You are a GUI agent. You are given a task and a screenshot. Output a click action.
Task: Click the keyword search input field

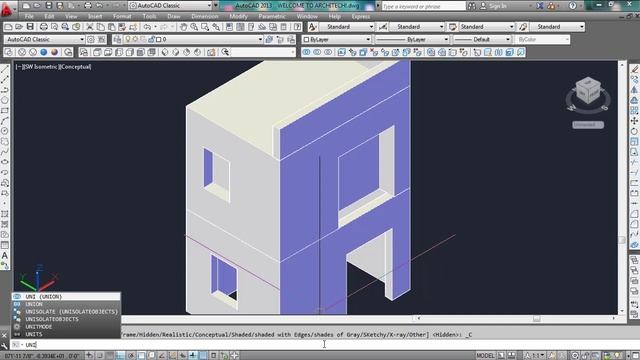tap(424, 6)
